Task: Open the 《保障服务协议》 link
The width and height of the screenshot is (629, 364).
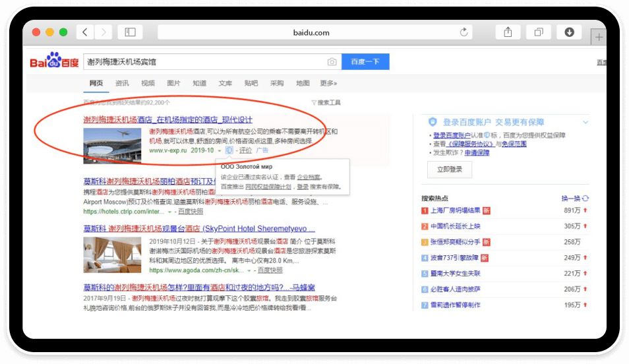Action: click(470, 144)
